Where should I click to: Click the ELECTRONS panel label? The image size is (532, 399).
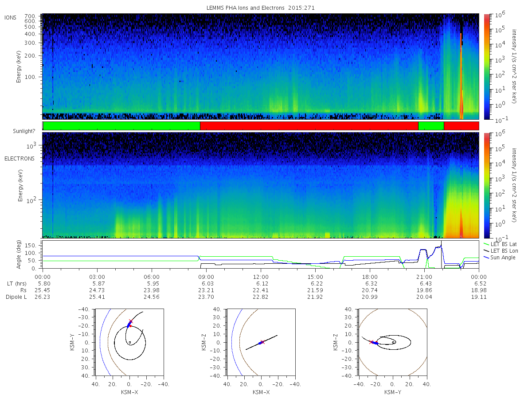(x=20, y=158)
